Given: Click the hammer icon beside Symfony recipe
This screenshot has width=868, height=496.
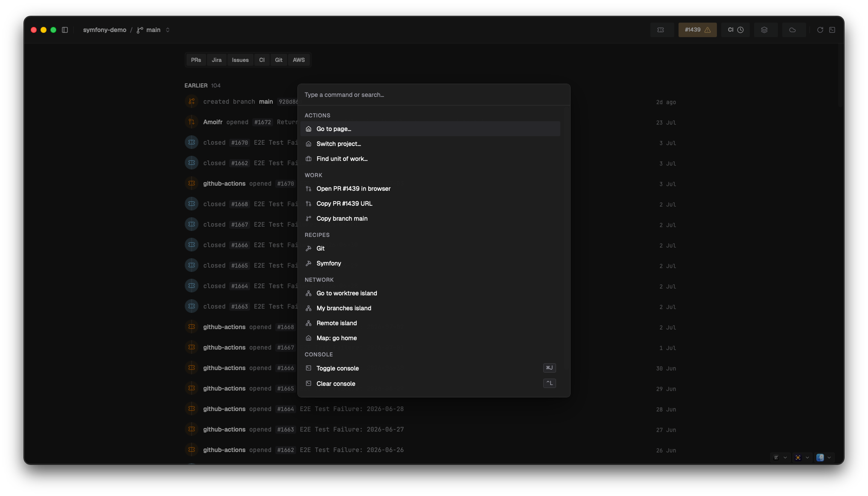Looking at the screenshot, I should tap(309, 263).
